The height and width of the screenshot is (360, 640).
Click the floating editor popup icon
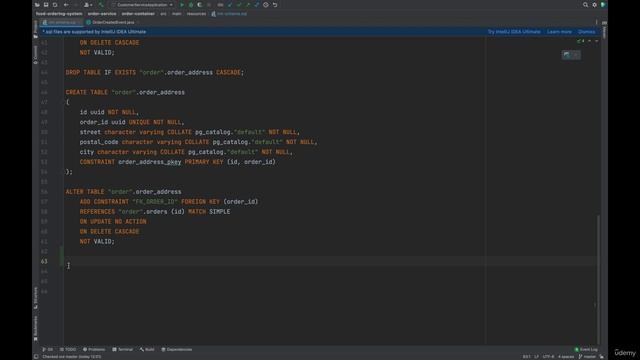(x=567, y=55)
